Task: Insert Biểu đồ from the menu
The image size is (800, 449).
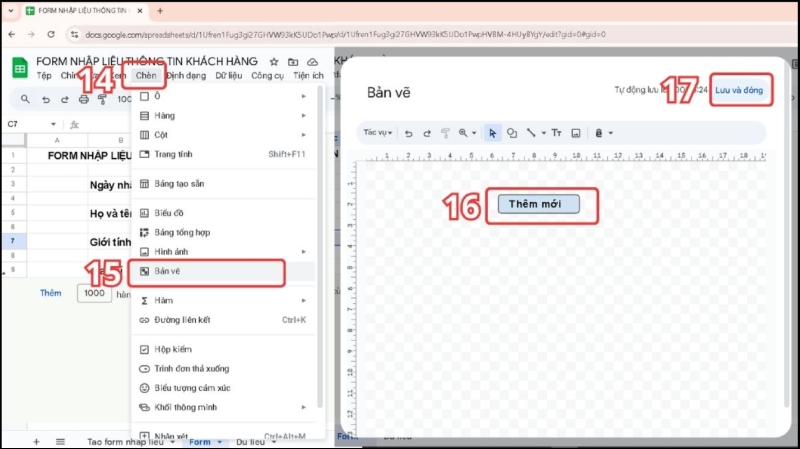Action: (223, 213)
